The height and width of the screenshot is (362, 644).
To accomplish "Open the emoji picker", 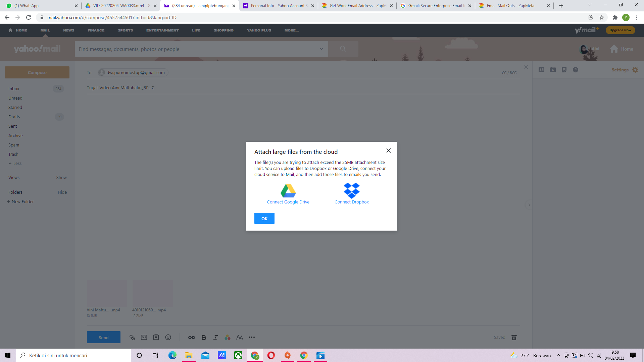I will [x=168, y=337].
